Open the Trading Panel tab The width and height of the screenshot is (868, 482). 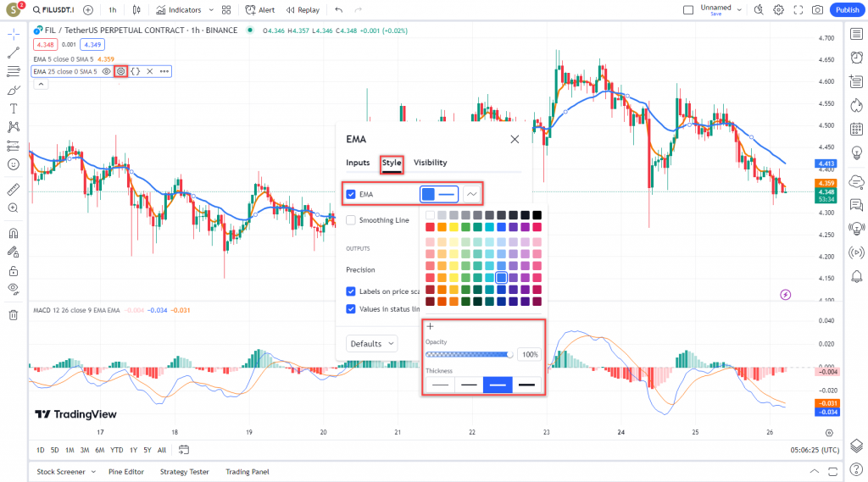coord(248,472)
